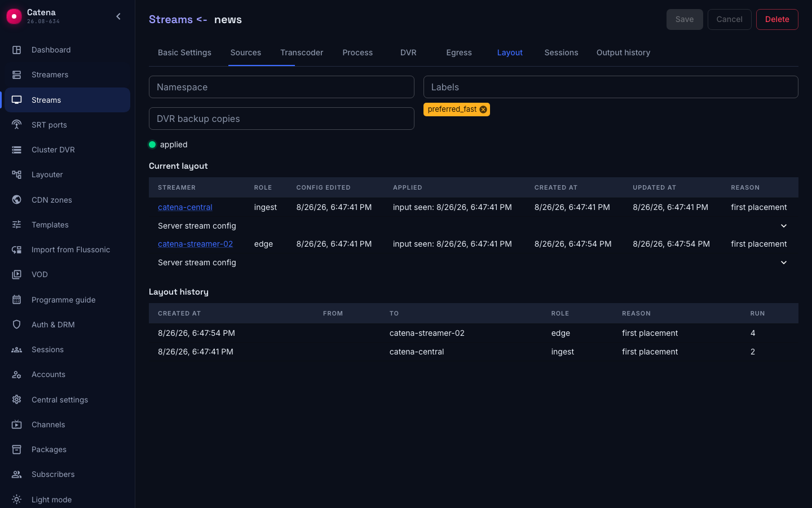Image resolution: width=812 pixels, height=508 pixels.
Task: Go to Cluster DVR menu item
Action: pyautogui.click(x=67, y=150)
